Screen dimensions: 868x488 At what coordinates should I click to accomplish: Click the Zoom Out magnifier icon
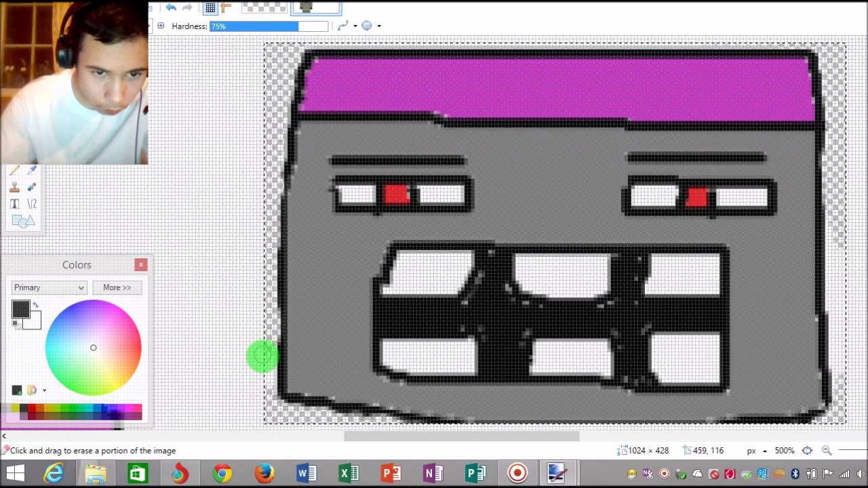827,451
